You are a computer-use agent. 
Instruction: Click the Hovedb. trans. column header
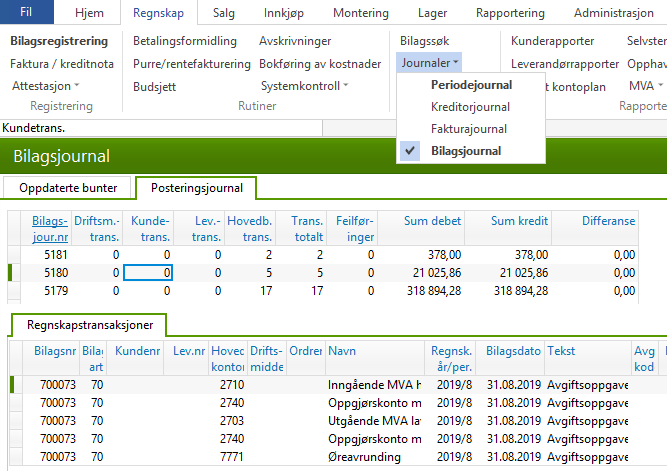[x=250, y=228]
